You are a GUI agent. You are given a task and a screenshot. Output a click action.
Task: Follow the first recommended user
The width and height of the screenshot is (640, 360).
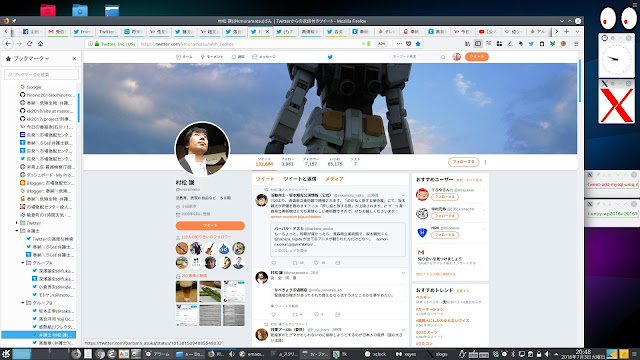[444, 197]
